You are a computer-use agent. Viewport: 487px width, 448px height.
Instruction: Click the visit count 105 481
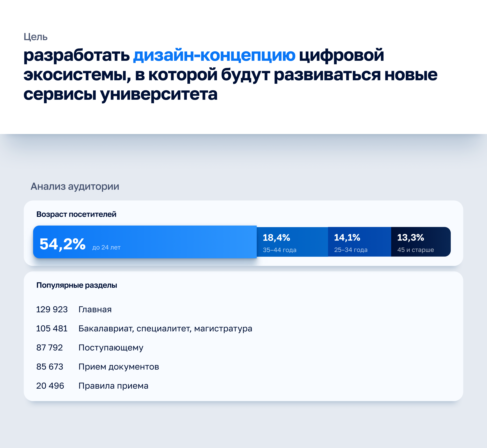pyautogui.click(x=52, y=328)
